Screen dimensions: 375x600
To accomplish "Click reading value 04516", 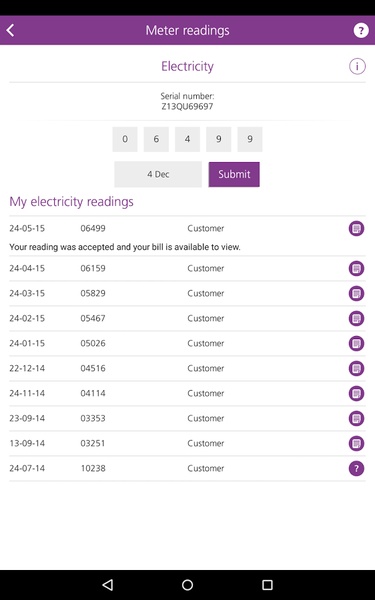I will tap(93, 368).
